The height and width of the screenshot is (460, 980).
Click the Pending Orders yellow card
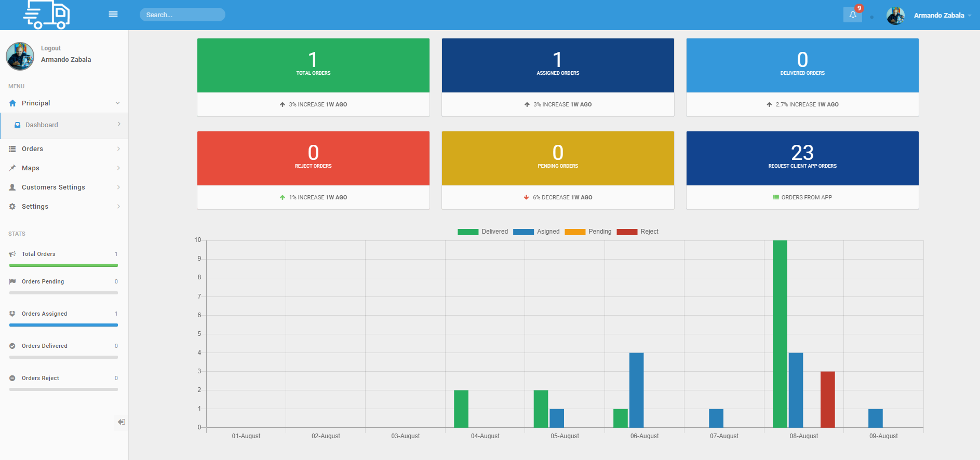(558, 158)
